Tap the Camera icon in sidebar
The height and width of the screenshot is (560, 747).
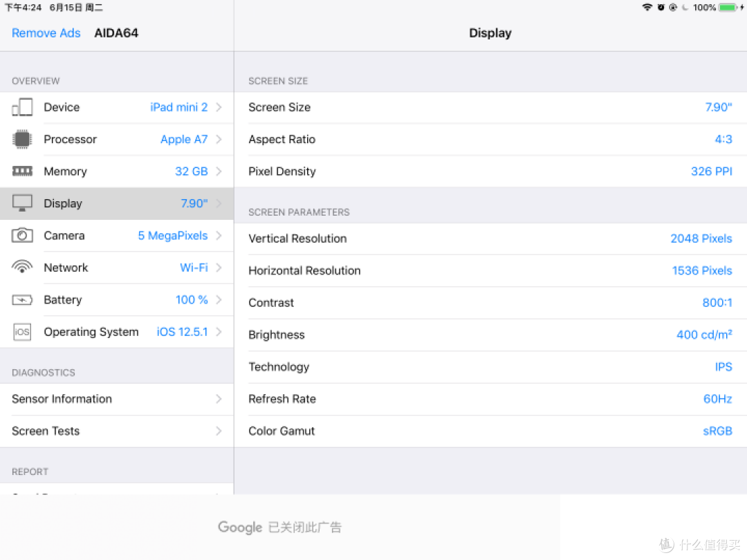tap(22, 235)
